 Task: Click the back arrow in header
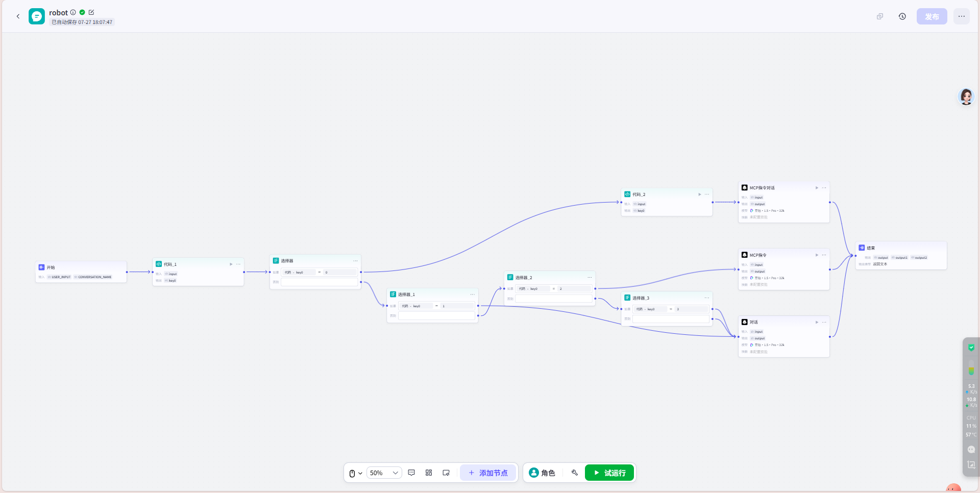coord(18,16)
